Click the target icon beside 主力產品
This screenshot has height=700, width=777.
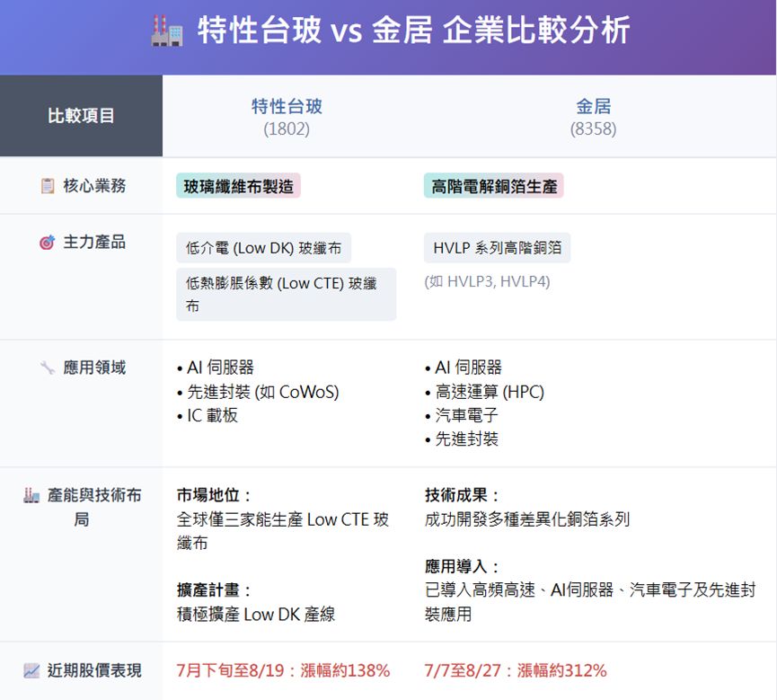pyautogui.click(x=47, y=243)
